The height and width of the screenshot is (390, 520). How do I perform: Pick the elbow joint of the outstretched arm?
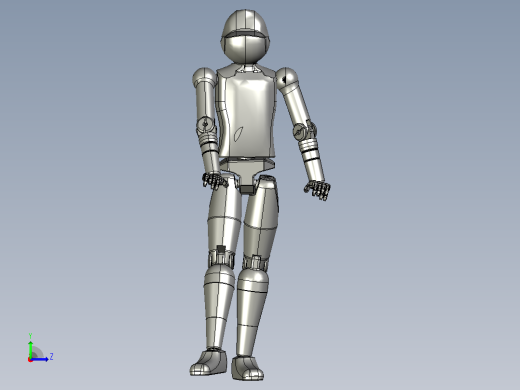tap(304, 131)
